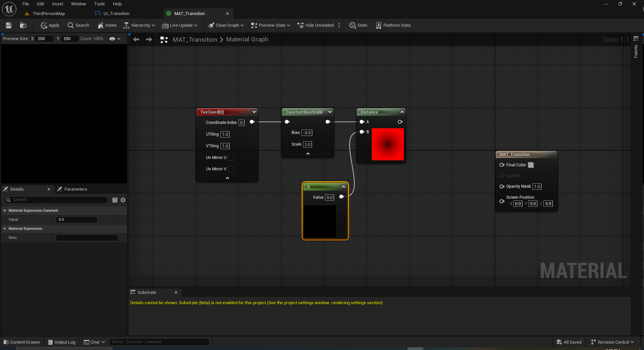Toggle Hide Unrelated nodes
Image resolution: width=644 pixels, height=350 pixels.
click(316, 25)
